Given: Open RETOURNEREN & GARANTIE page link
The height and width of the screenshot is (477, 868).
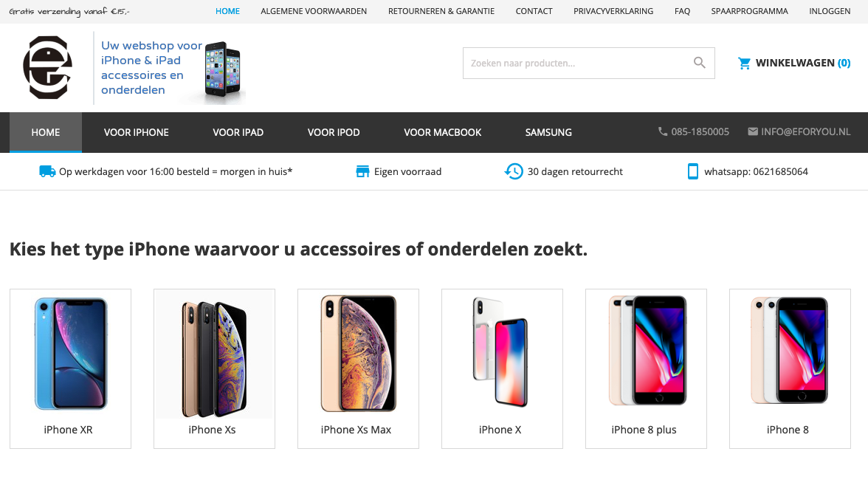Looking at the screenshot, I should tap(441, 11).
